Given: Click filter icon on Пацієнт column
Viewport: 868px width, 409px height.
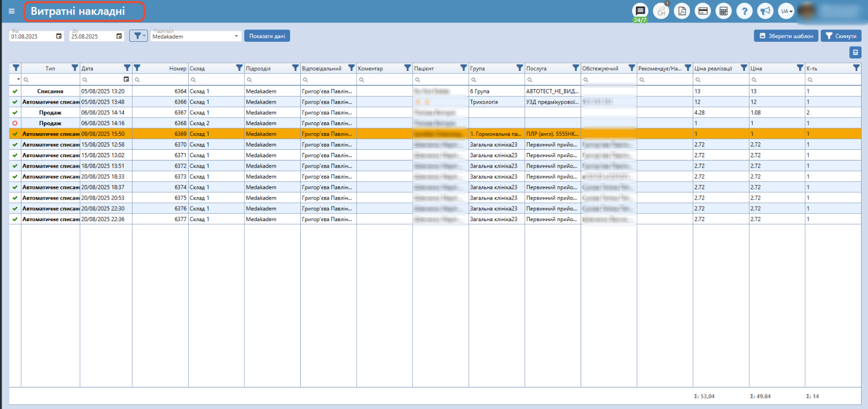Looking at the screenshot, I should click(463, 68).
